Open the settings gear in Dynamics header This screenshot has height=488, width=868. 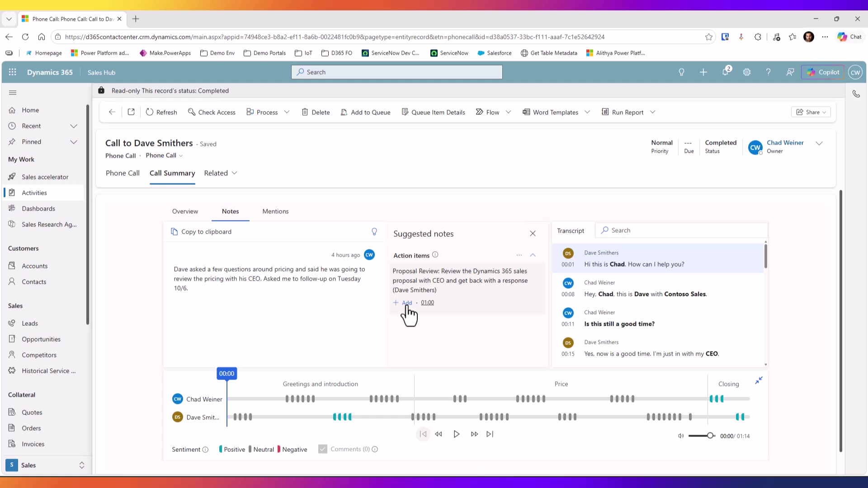747,72
